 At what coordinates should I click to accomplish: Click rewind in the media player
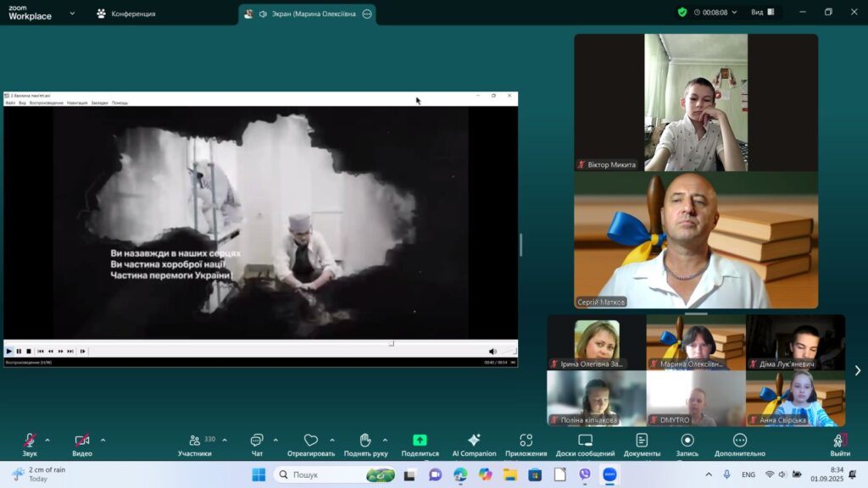[50, 352]
